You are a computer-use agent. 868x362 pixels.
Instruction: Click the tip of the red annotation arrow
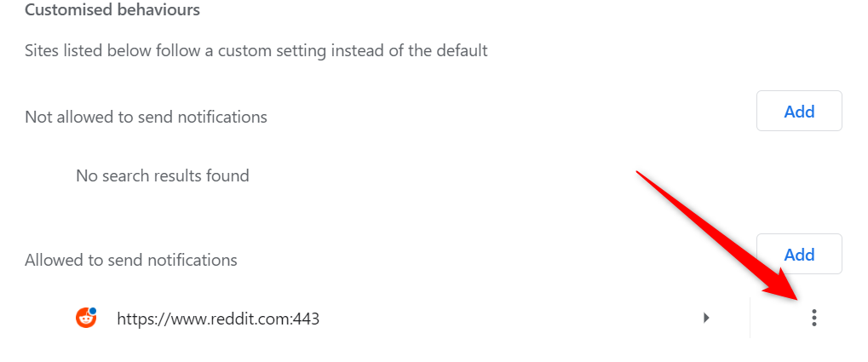[x=796, y=300]
